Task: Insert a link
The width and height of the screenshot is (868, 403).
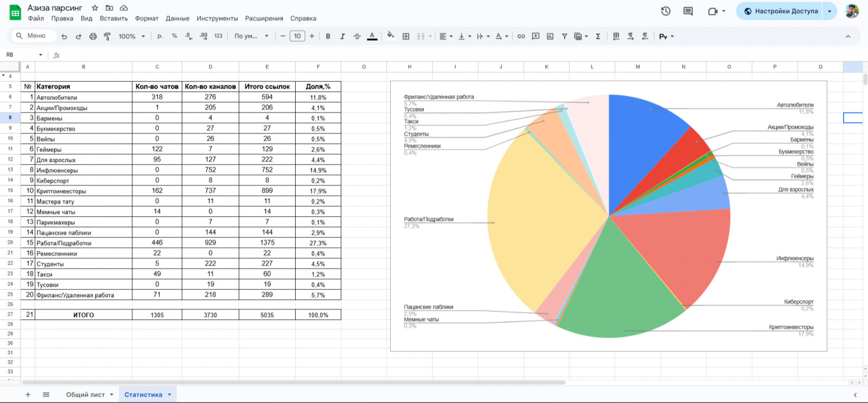Action: tap(521, 36)
